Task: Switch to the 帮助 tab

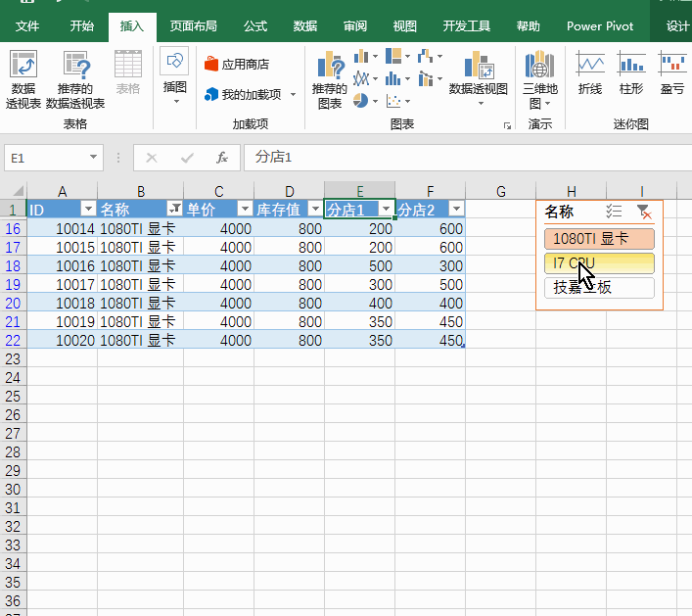Action: click(x=528, y=26)
